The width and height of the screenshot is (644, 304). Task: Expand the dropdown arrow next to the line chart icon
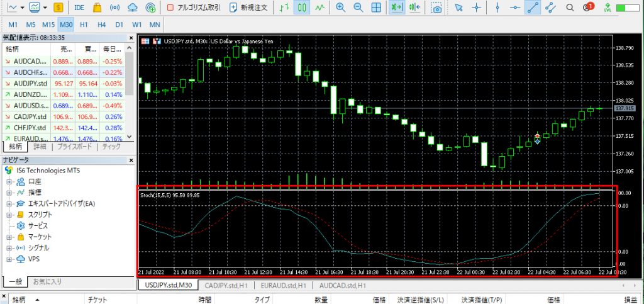tap(22, 8)
